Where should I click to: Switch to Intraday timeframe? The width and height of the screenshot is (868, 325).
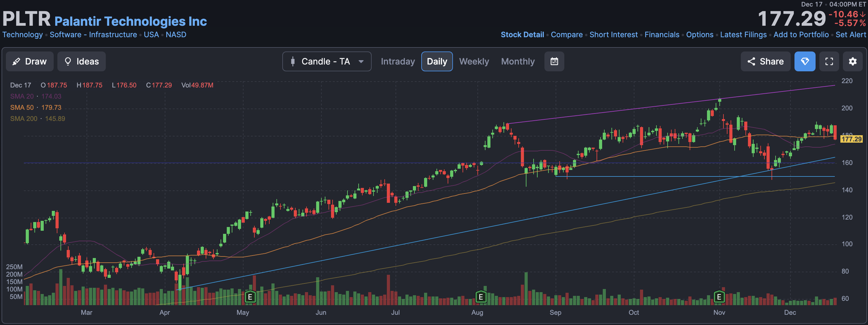tap(398, 61)
